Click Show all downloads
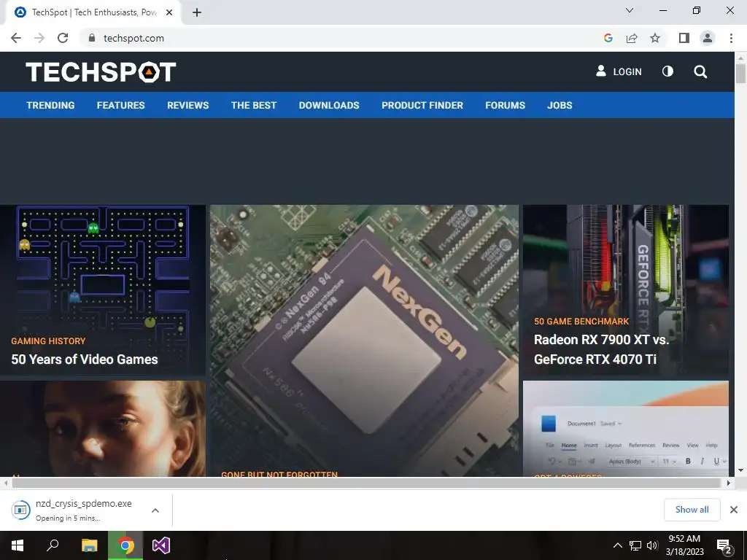The image size is (747, 560). coord(692,510)
